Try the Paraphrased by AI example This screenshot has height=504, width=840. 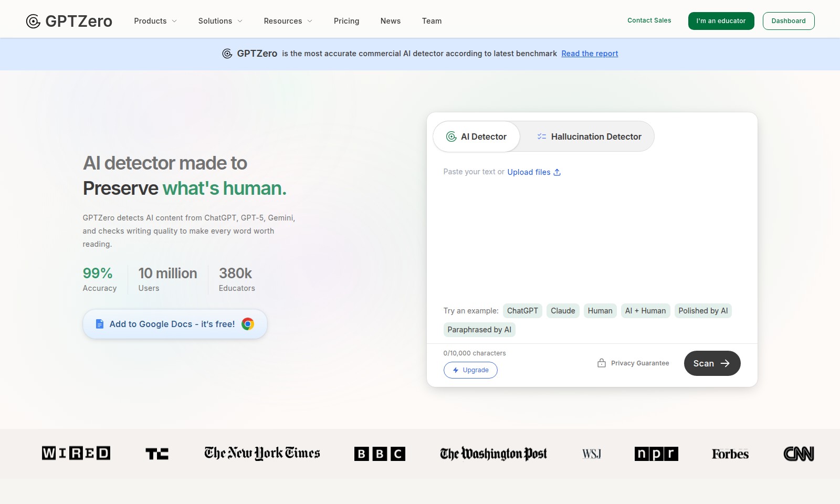[479, 330]
